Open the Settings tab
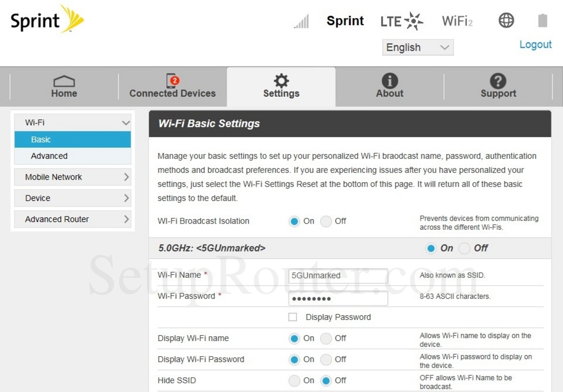The height and width of the screenshot is (392, 563). [x=281, y=86]
